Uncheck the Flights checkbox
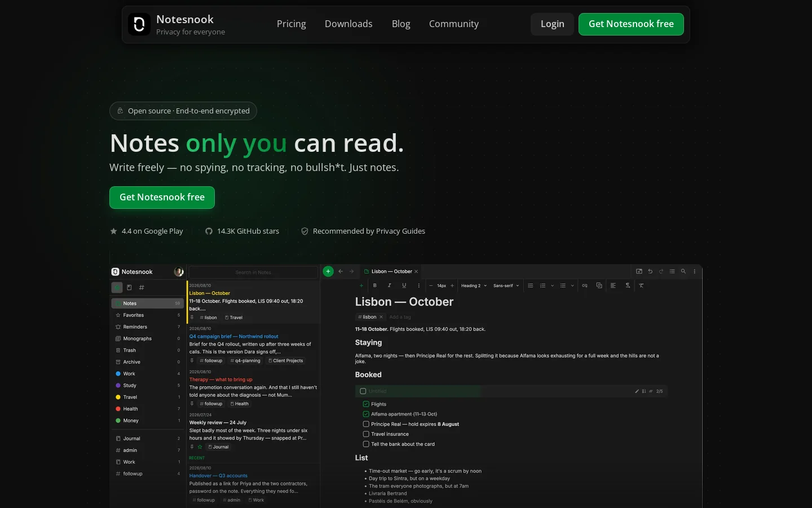 click(366, 404)
